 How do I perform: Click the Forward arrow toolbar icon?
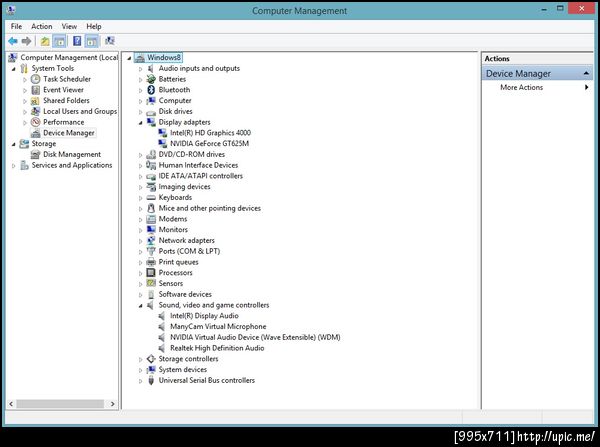tap(26, 41)
